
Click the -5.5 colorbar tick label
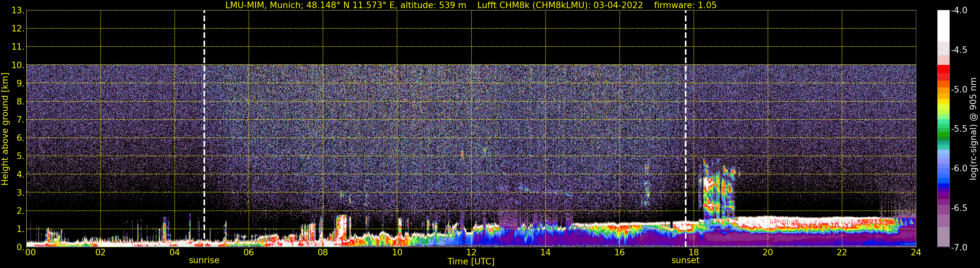[959, 129]
